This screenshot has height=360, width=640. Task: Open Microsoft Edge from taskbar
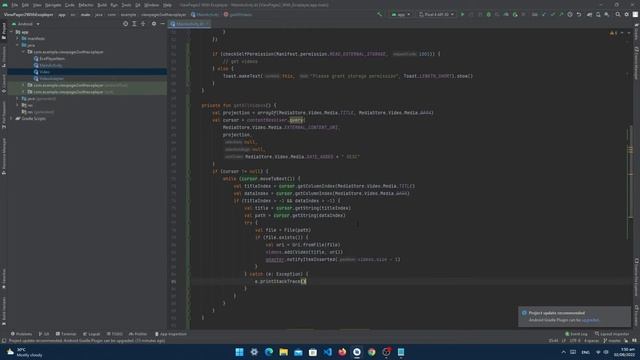[269, 352]
